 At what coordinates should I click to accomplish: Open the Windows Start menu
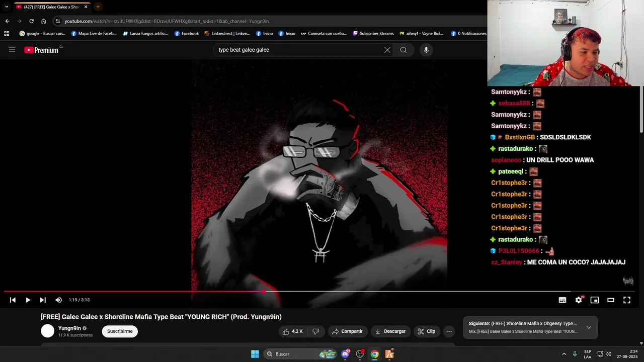(255, 354)
